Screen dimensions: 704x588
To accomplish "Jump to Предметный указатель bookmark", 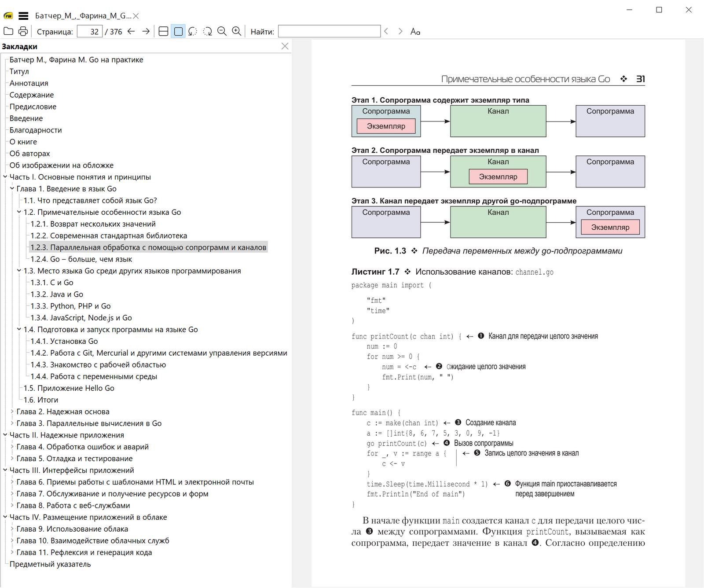I will tap(50, 564).
